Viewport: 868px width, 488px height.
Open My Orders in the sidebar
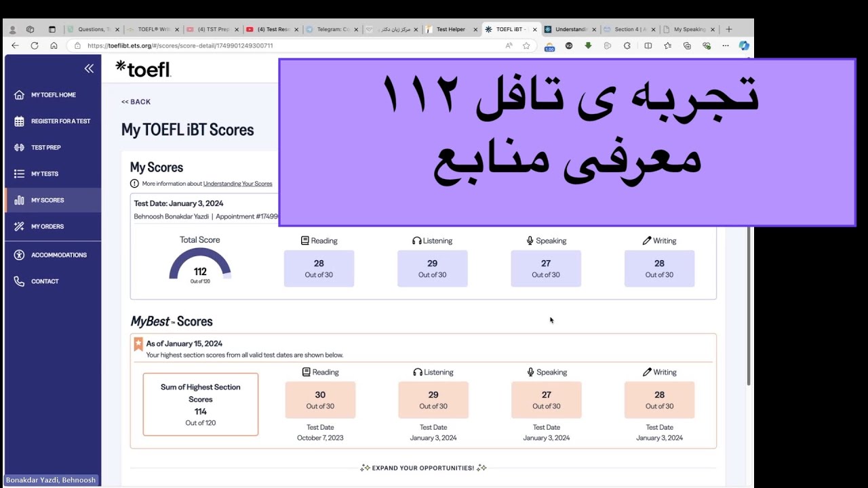click(x=52, y=226)
